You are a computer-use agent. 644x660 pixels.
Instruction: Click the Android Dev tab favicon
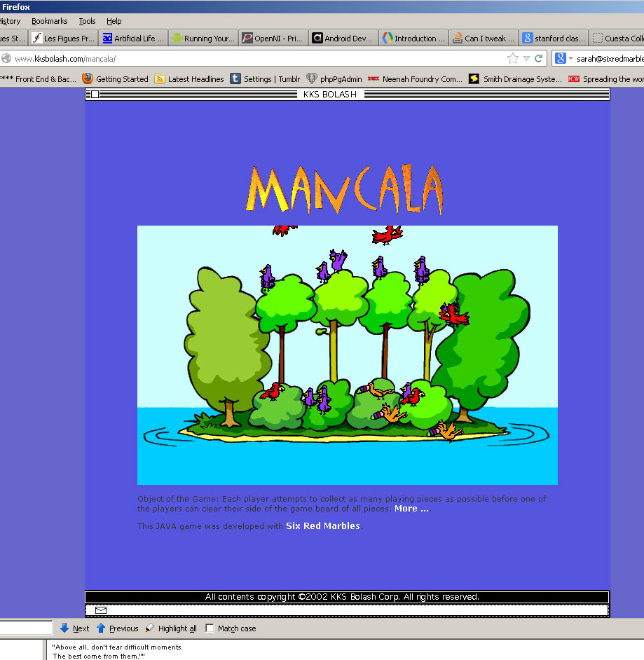click(x=317, y=39)
